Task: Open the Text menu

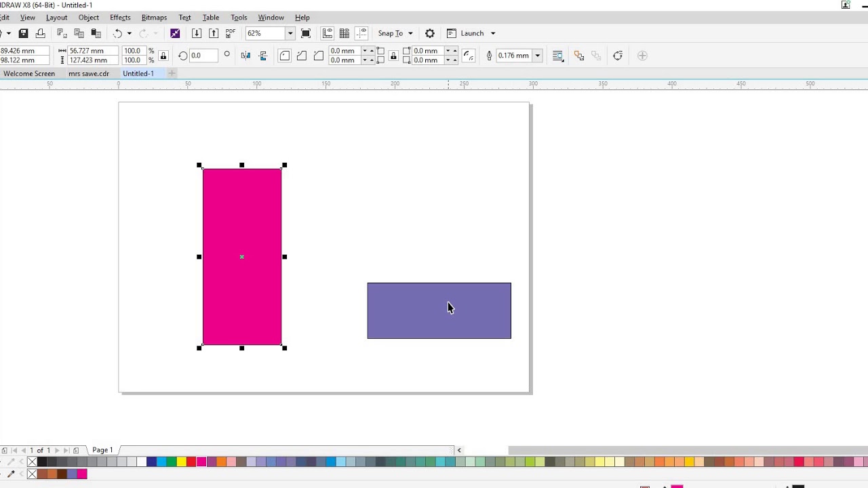Action: tap(184, 17)
